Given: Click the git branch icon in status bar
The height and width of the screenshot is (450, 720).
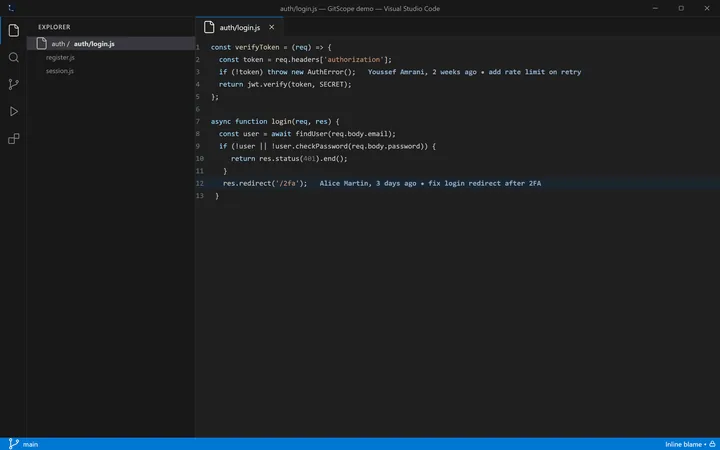Looking at the screenshot, I should tap(14, 444).
